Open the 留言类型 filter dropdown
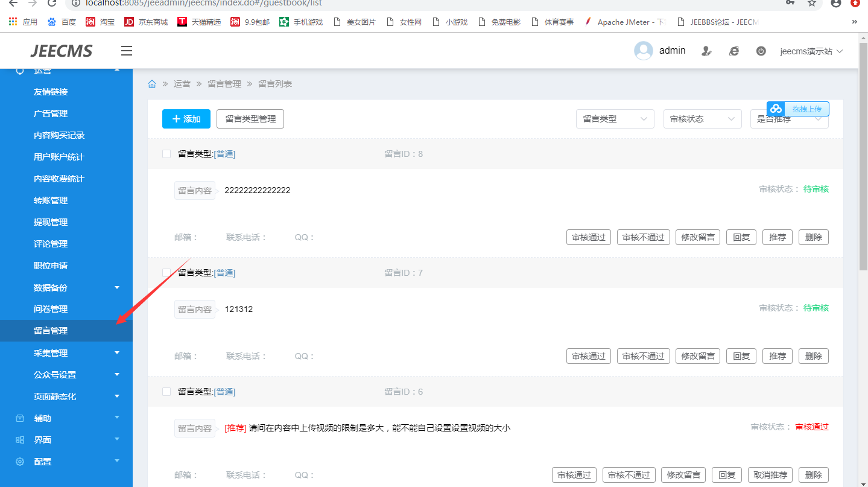Viewport: 868px width, 487px height. pyautogui.click(x=615, y=119)
